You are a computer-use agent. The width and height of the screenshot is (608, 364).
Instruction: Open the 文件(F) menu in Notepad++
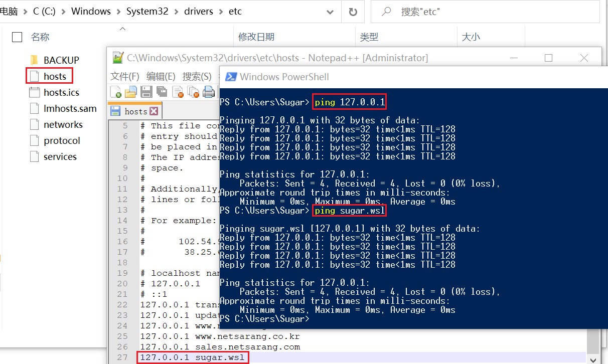(125, 76)
